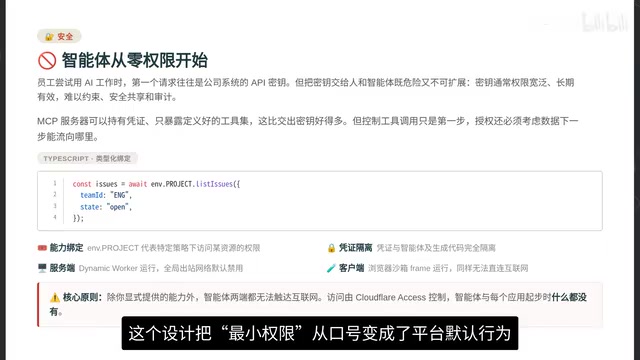This screenshot has height=360, width=640.
Task: Click the 凭证隔离 label
Action: (356, 248)
